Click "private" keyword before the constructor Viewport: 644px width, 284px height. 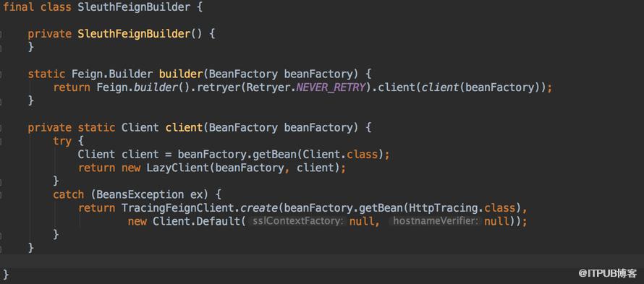50,34
